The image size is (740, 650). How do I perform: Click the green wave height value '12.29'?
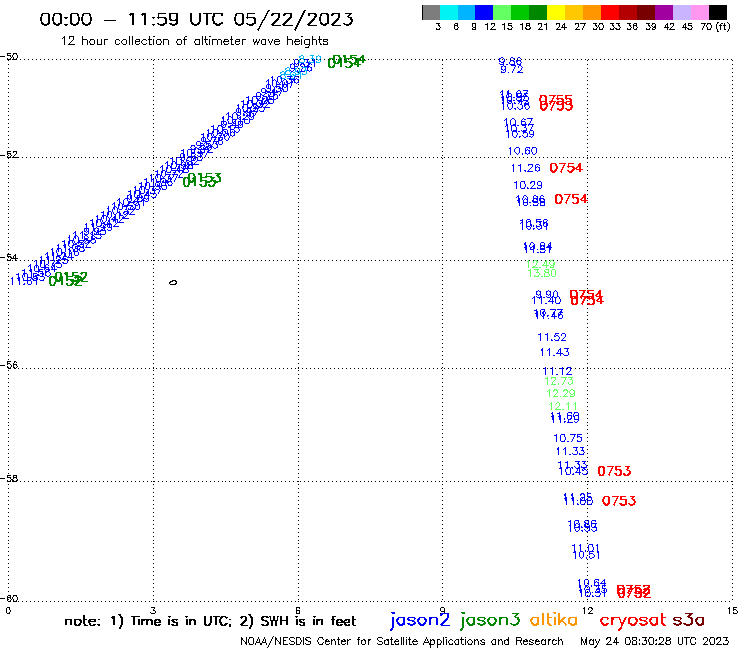coord(561,393)
